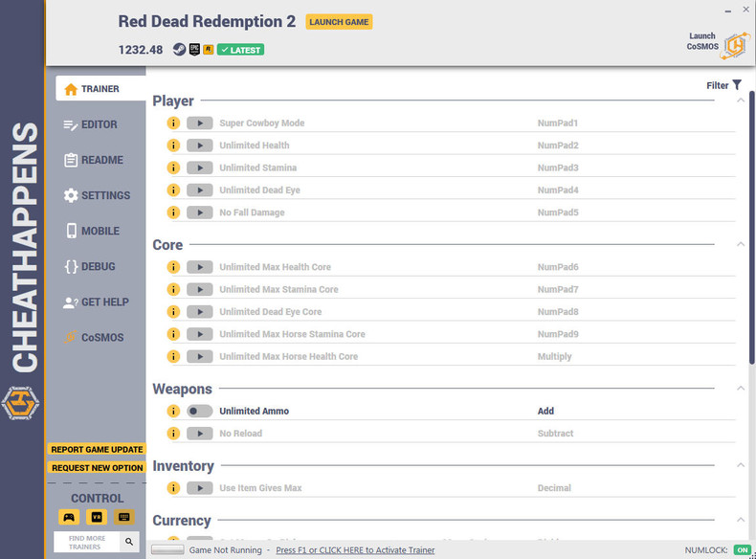756x559 pixels.
Task: Open the Filter funnel icon
Action: click(x=737, y=85)
